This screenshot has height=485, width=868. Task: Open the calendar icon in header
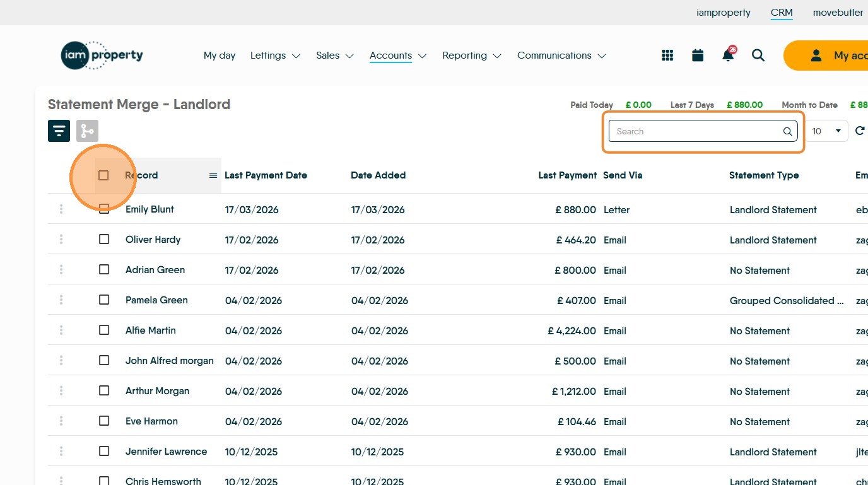click(698, 56)
